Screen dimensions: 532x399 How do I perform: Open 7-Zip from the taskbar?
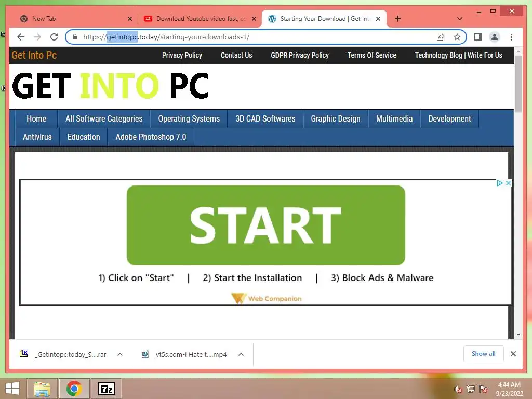tap(106, 389)
